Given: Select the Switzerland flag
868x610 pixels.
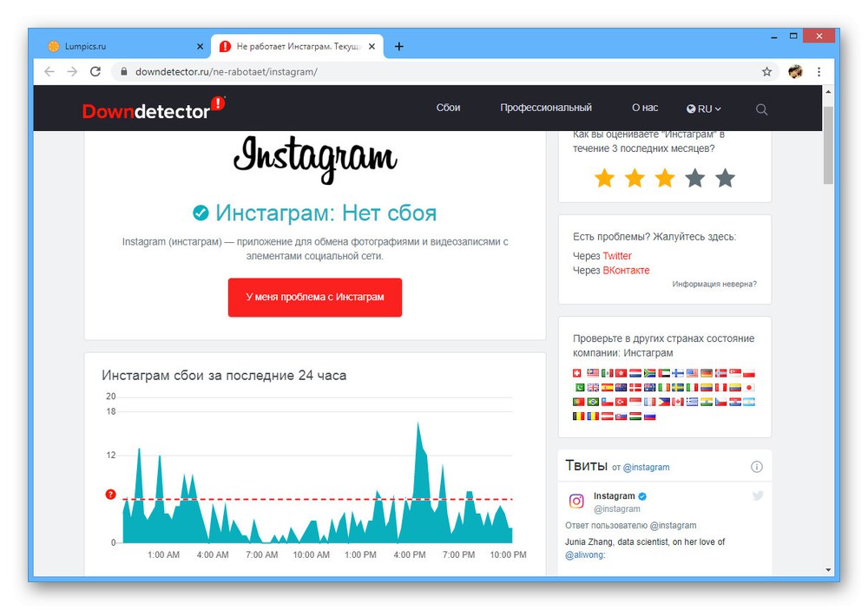Looking at the screenshot, I should (577, 373).
